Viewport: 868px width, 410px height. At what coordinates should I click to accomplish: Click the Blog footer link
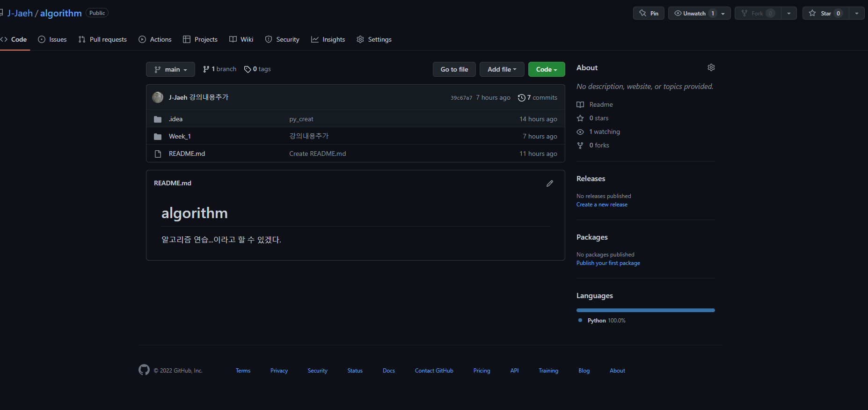[584, 371]
